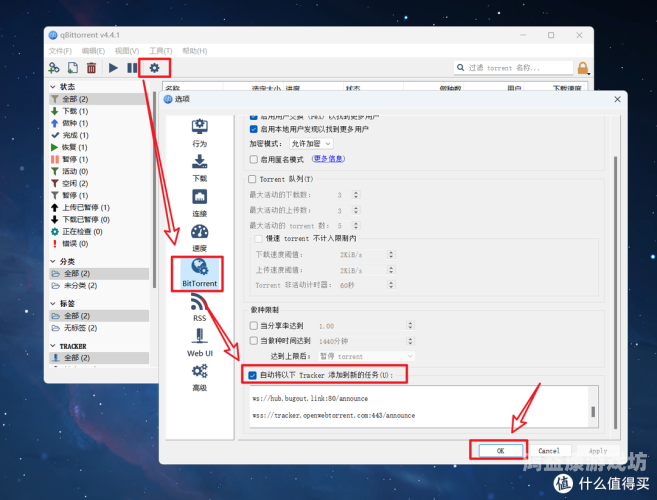Click the 更多信息 link
Image resolution: width=657 pixels, height=500 pixels.
click(x=329, y=159)
